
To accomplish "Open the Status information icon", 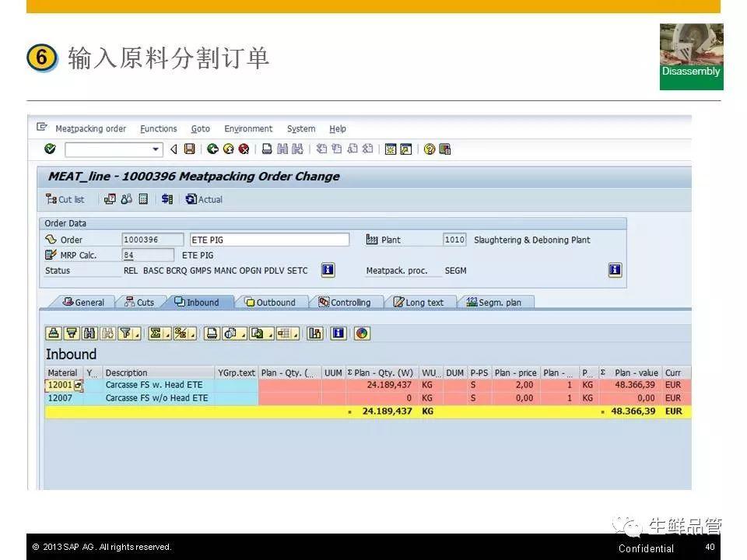I will click(328, 271).
